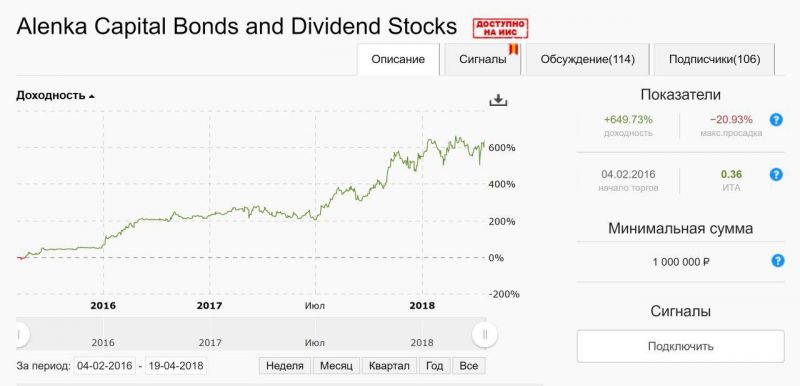The height and width of the screenshot is (386, 800).
Task: Set chart range to Неделя
Action: tap(285, 366)
